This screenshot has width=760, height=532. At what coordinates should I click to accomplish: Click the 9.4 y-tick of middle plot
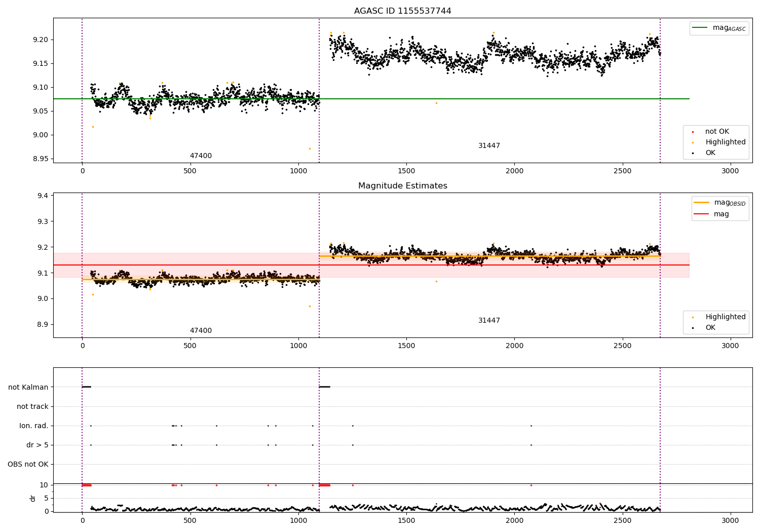point(43,196)
